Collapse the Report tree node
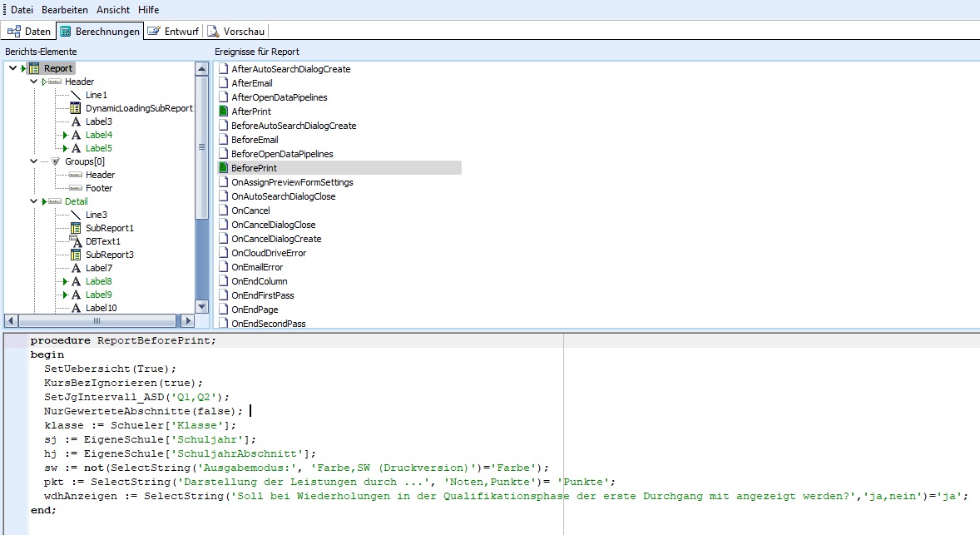Image resolution: width=980 pixels, height=535 pixels. pos(12,68)
